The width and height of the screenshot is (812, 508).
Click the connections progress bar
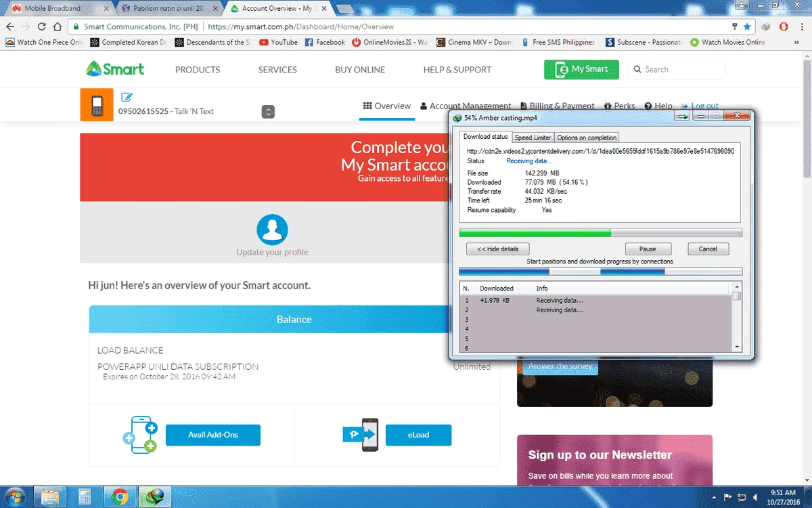point(600,271)
